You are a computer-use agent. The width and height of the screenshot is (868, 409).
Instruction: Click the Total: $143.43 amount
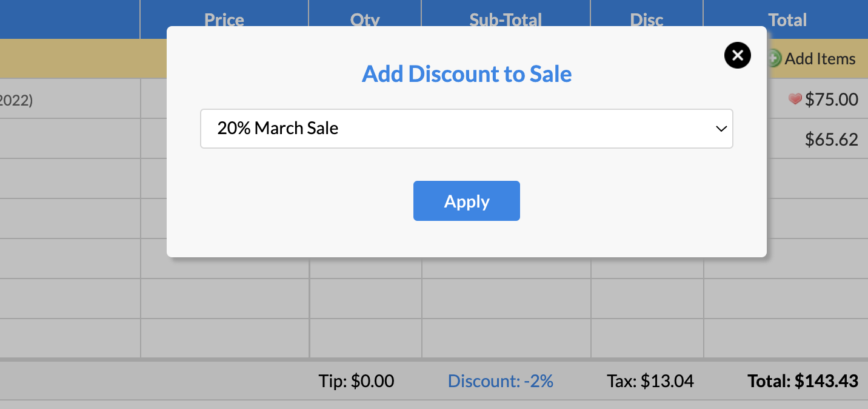pyautogui.click(x=803, y=381)
